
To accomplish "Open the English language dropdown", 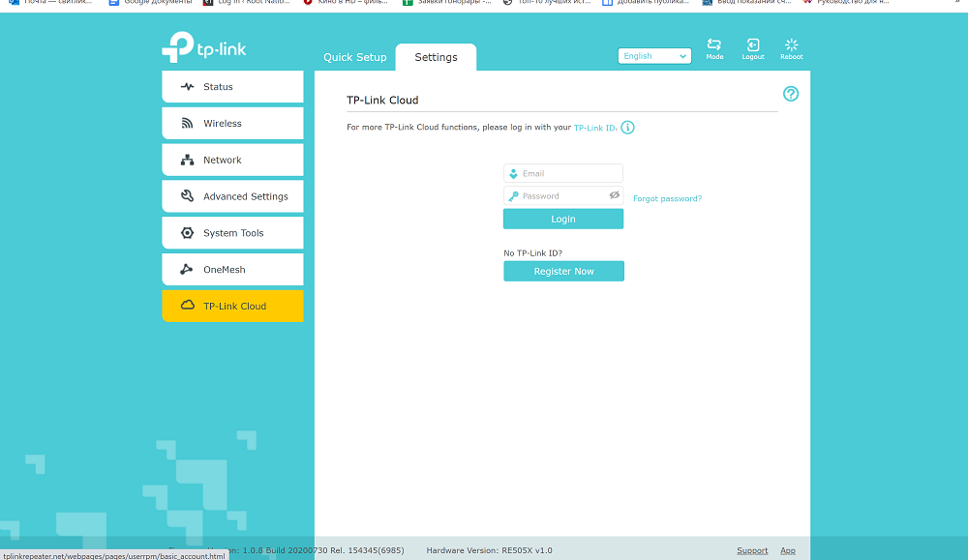I will click(x=654, y=56).
